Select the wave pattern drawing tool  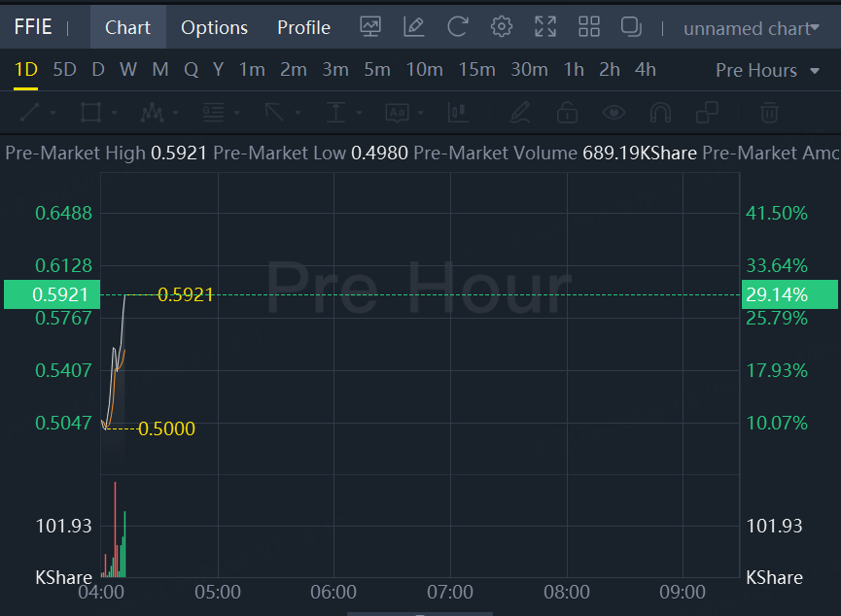click(152, 113)
